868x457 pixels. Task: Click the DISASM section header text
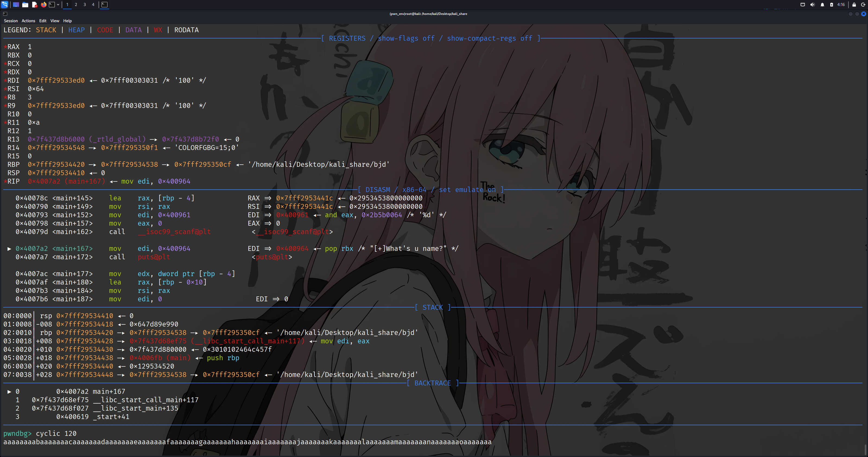431,190
